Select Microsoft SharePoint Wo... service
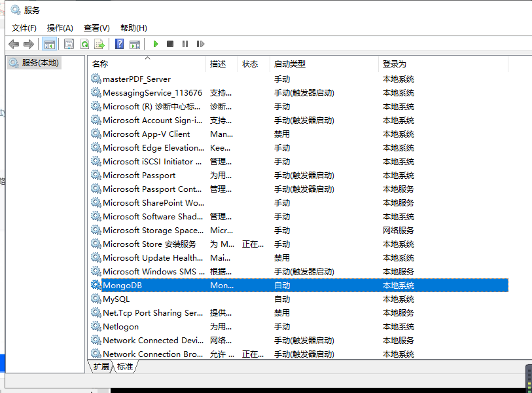The height and width of the screenshot is (393, 532). click(153, 203)
